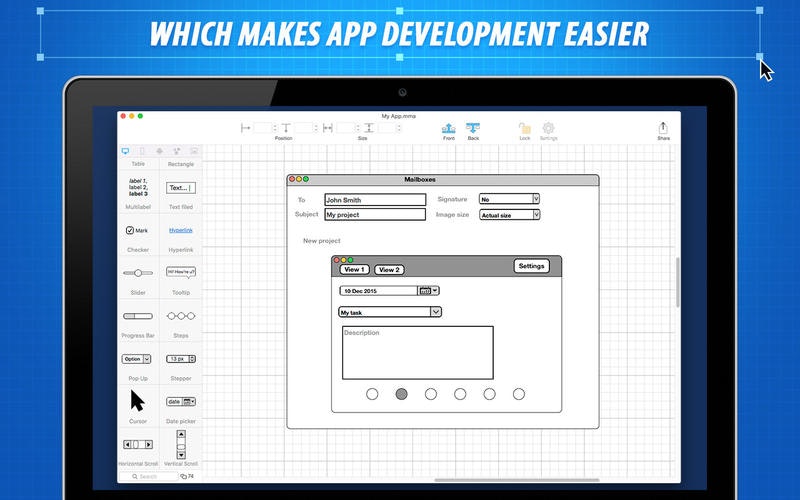This screenshot has width=800, height=500.
Task: Click the vertical position icon in the toolbar
Action: [x=286, y=128]
